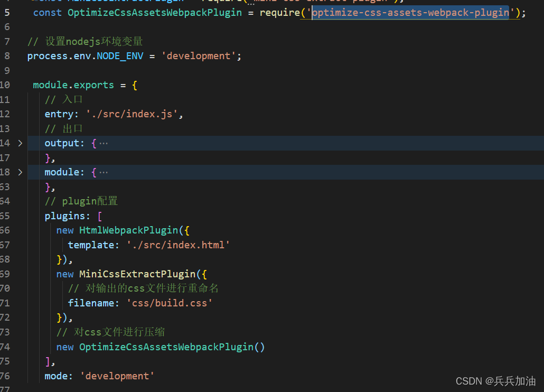Viewport: 544px width, 392px height.
Task: Click the 入口 comment
Action: pyautogui.click(x=64, y=99)
